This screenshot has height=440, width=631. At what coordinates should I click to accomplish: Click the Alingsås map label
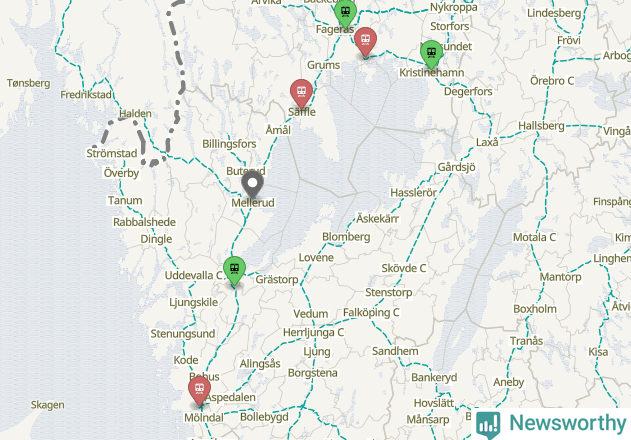click(260, 364)
